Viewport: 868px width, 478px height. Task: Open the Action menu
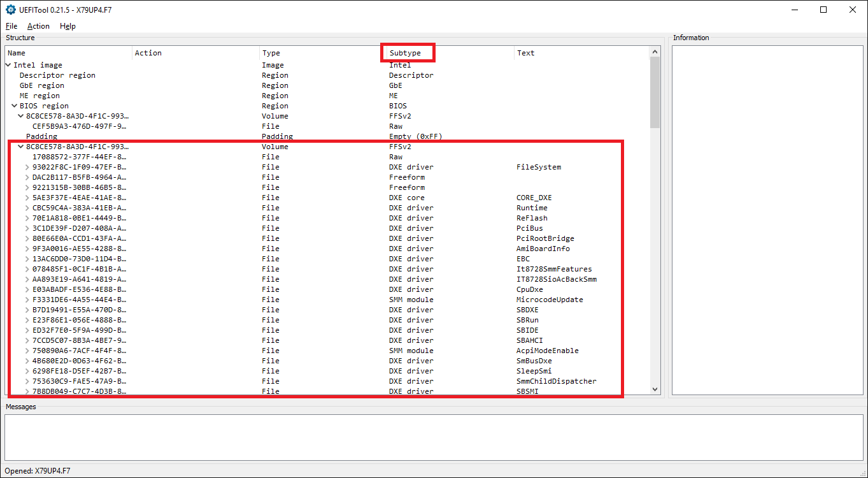(38, 26)
